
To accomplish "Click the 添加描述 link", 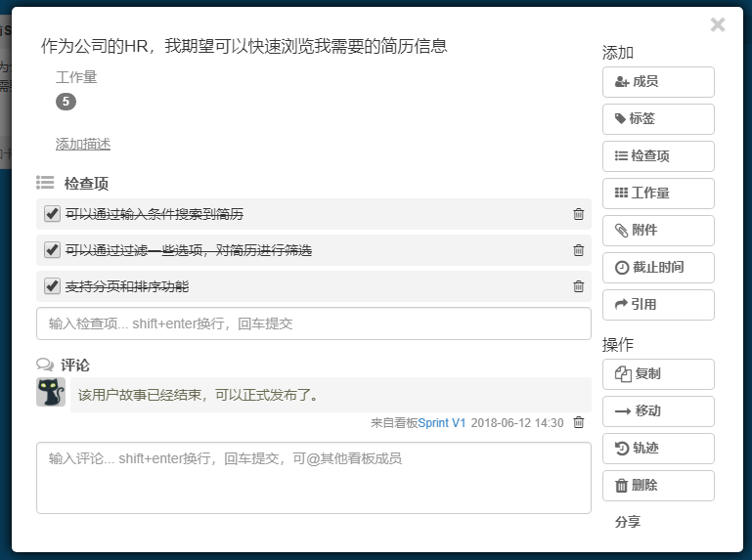I will pyautogui.click(x=83, y=145).
